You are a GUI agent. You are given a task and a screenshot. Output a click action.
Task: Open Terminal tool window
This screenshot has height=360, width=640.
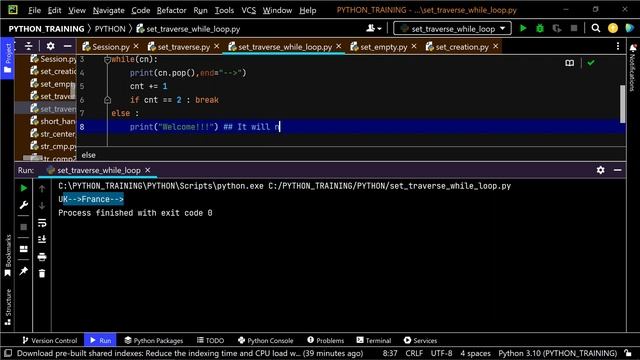pyautogui.click(x=373, y=340)
